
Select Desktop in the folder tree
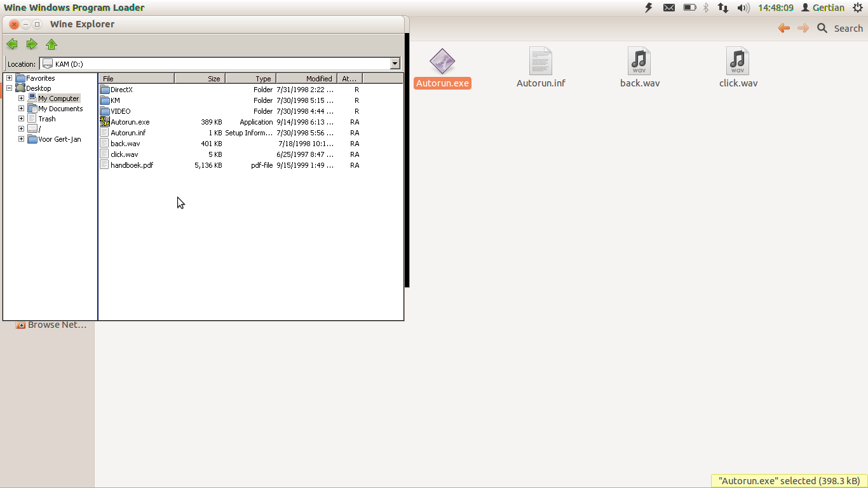point(38,88)
